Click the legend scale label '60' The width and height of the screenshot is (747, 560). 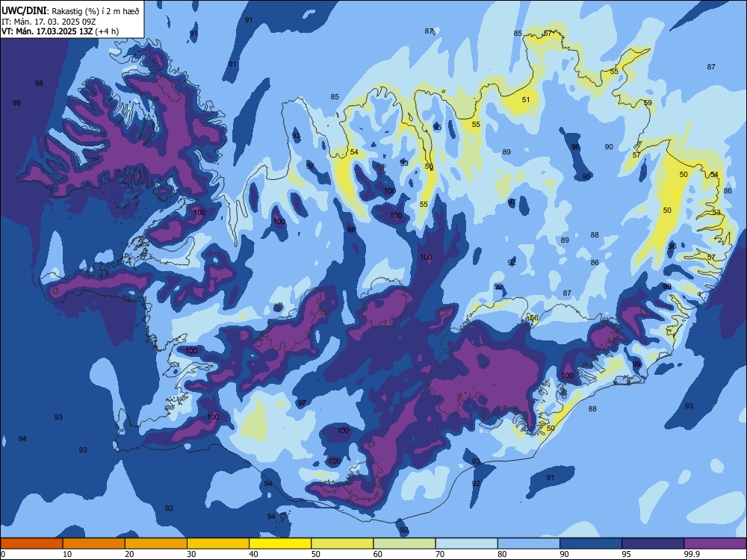point(378,554)
